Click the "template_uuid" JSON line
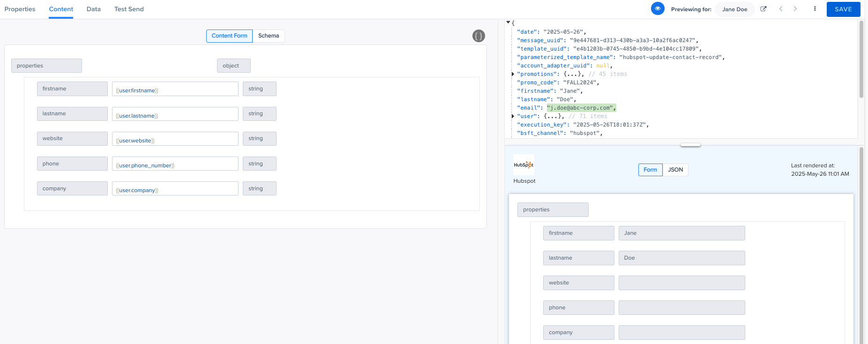 point(609,49)
